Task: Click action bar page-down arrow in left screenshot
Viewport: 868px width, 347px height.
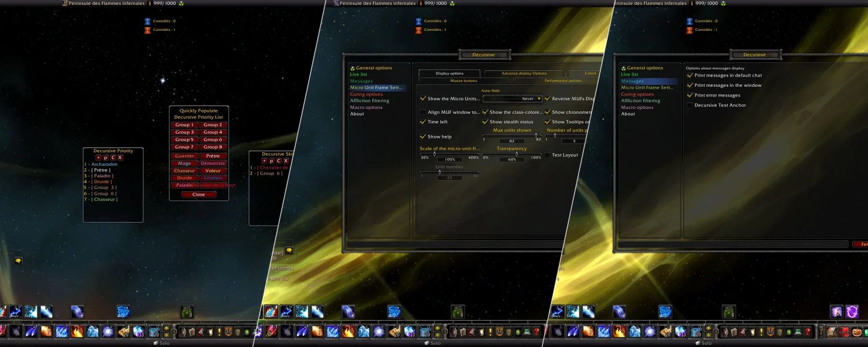Action: tap(167, 334)
